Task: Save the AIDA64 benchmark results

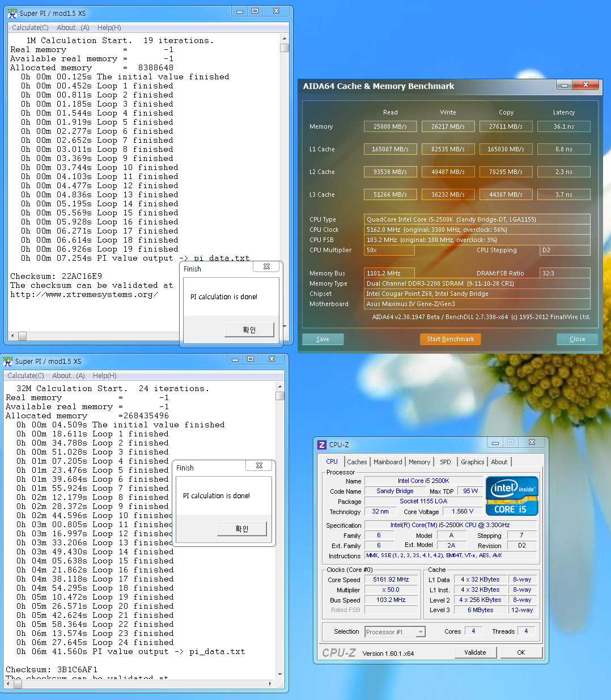Action: 323,339
